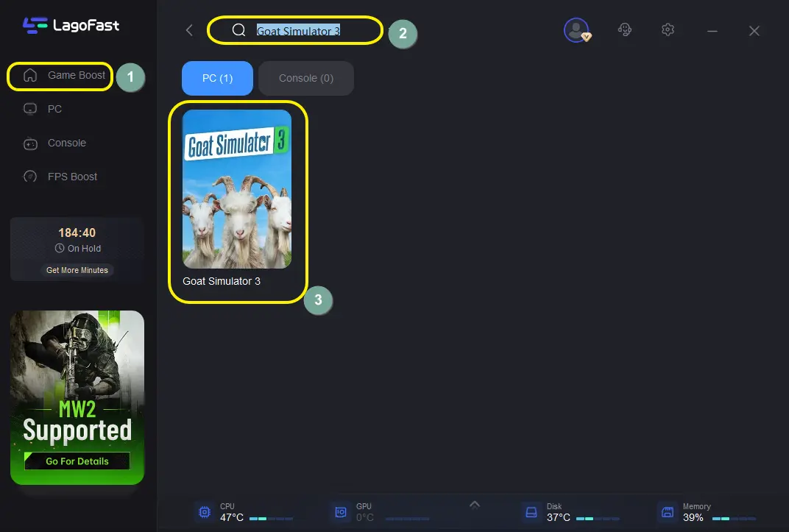
Task: Click Go For Details on MW2 banner
Action: click(x=77, y=461)
